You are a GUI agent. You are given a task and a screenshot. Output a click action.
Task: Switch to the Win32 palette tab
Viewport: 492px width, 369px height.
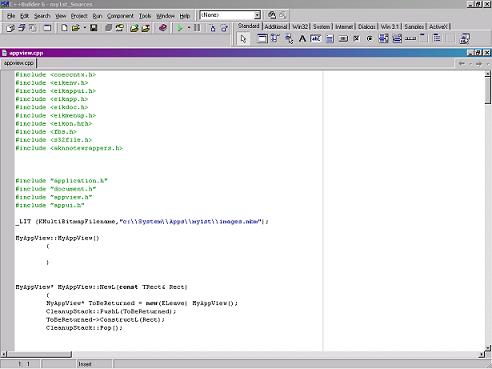tap(300, 27)
